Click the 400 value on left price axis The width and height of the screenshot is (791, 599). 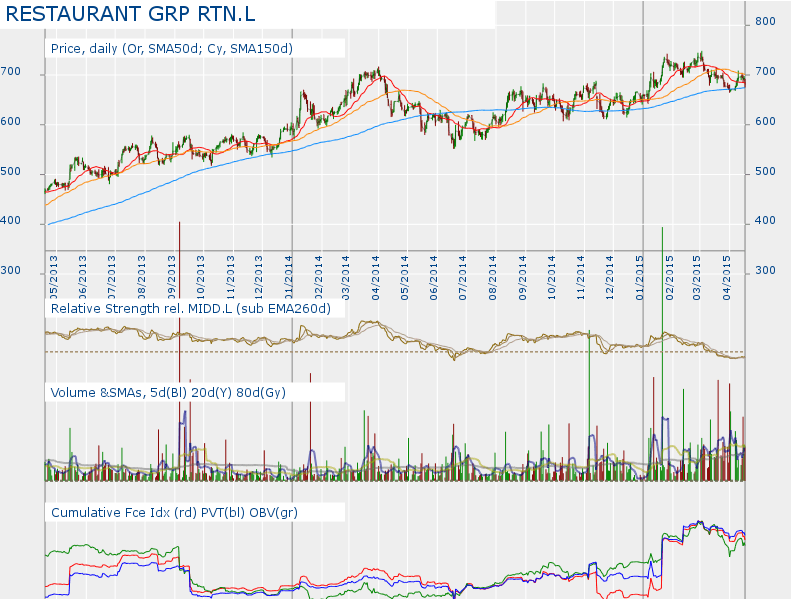(x=11, y=221)
